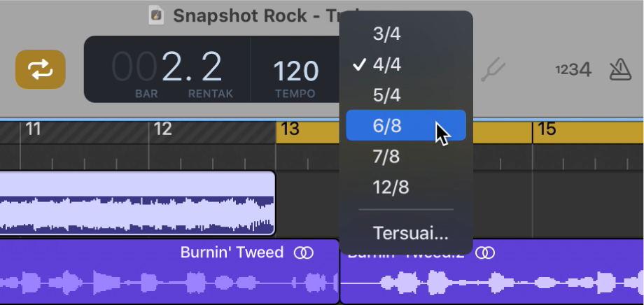Pick the highlighted 6/8 time signature
644x305 pixels.
[x=387, y=126]
